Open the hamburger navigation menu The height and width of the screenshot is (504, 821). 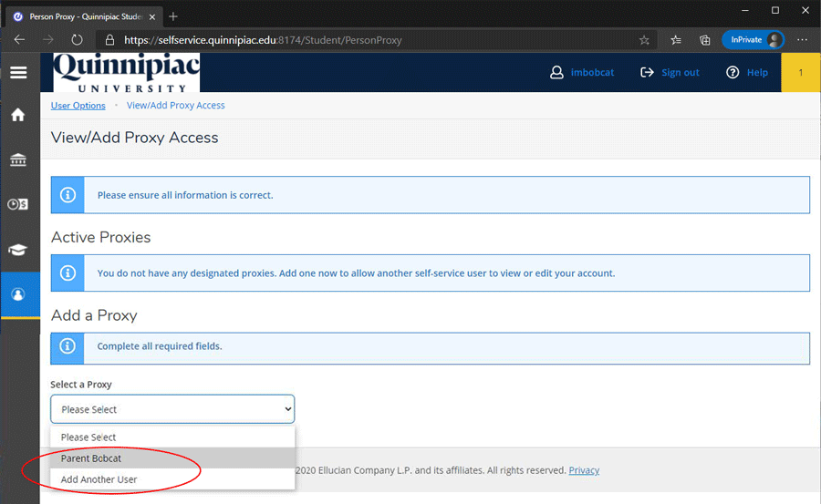click(18, 73)
